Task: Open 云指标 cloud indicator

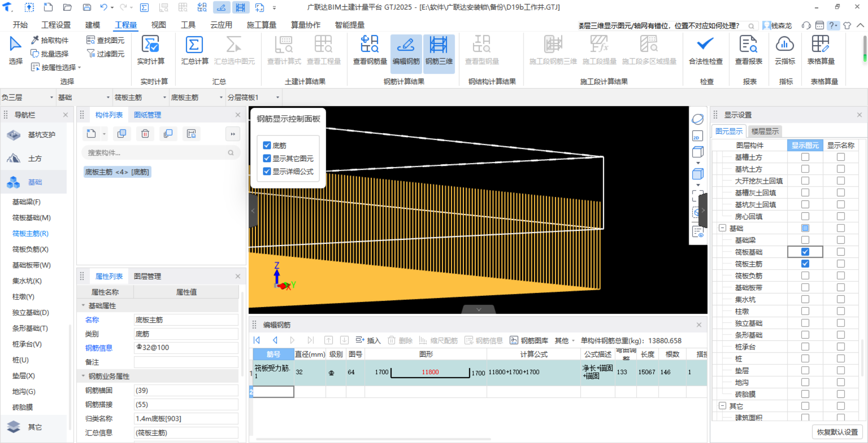Action: pyautogui.click(x=785, y=51)
